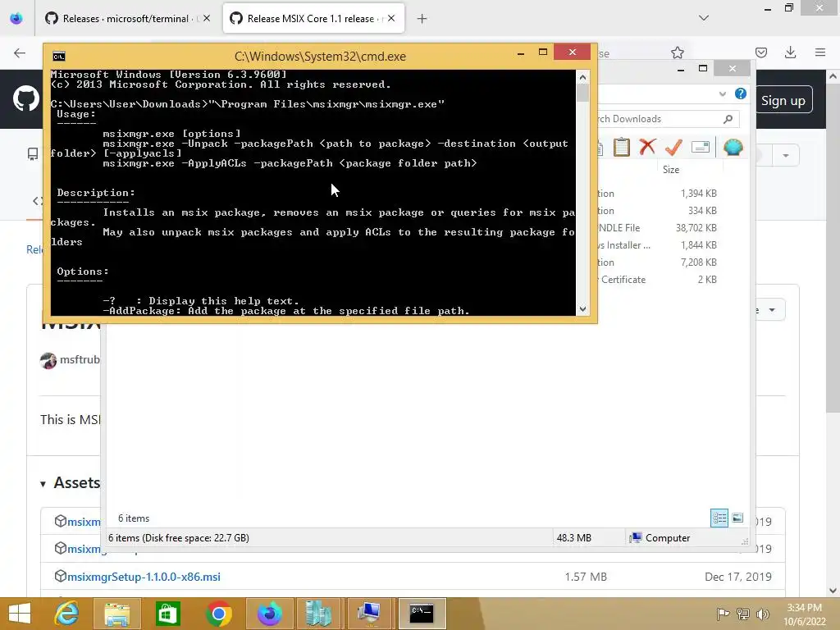Click the orange checkmark Properties icon
The width and height of the screenshot is (840, 630).
tap(673, 147)
